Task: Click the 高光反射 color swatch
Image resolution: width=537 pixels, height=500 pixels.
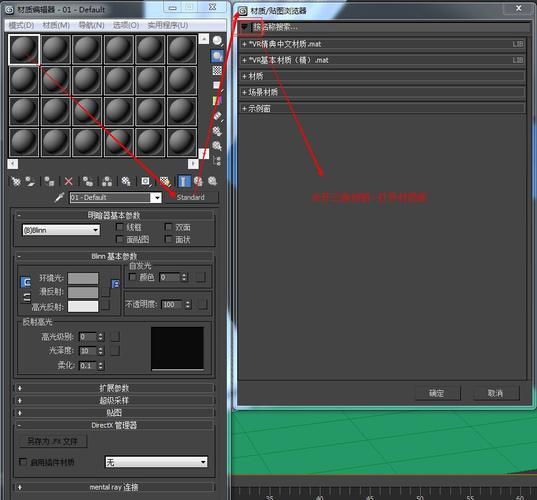Action: tap(83, 306)
